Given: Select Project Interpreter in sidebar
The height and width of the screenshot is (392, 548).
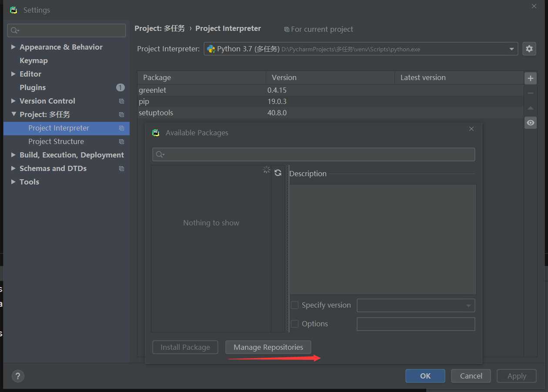Looking at the screenshot, I should click(67, 128).
